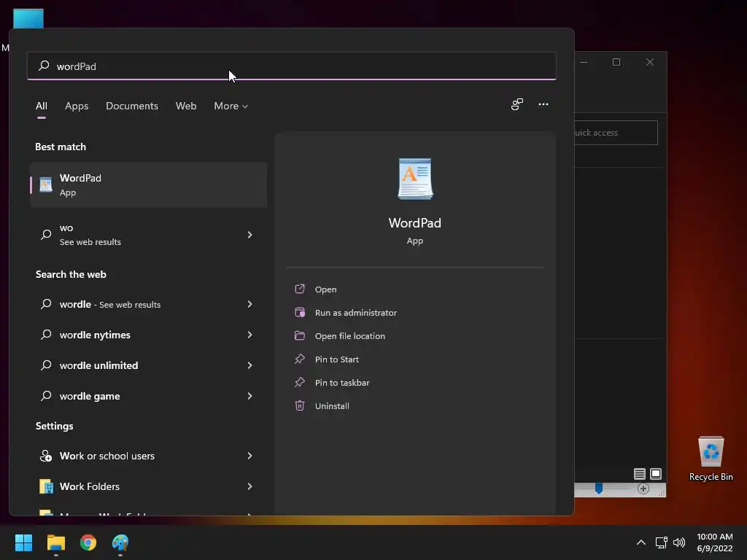Switch to the Documents search tab
Viewport: 747px width, 560px height.
(x=132, y=106)
